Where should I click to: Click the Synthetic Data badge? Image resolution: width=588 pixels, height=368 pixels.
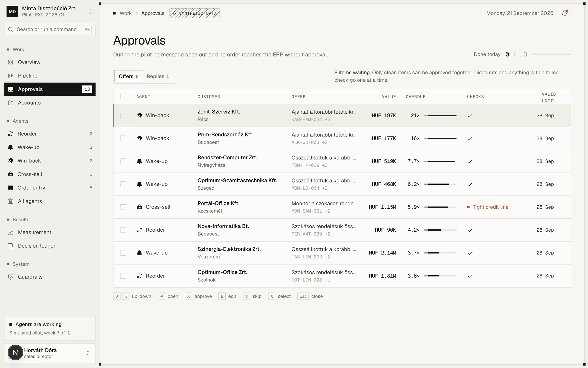point(195,13)
